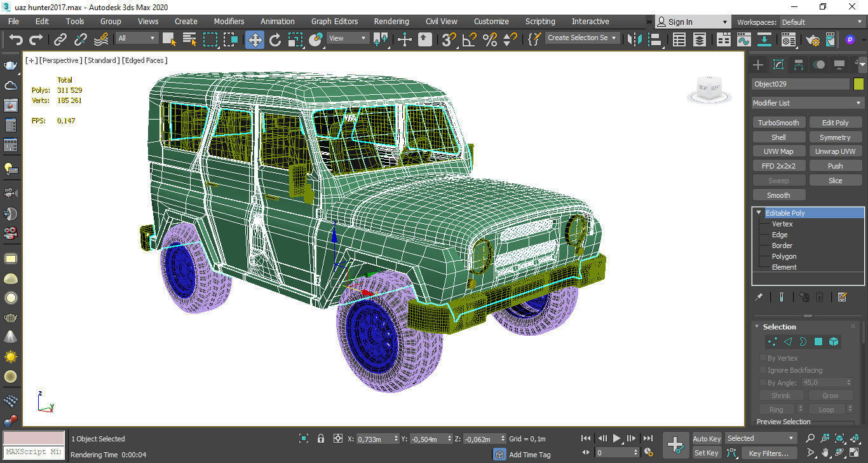Click the ViewCube in the viewport

(x=708, y=88)
